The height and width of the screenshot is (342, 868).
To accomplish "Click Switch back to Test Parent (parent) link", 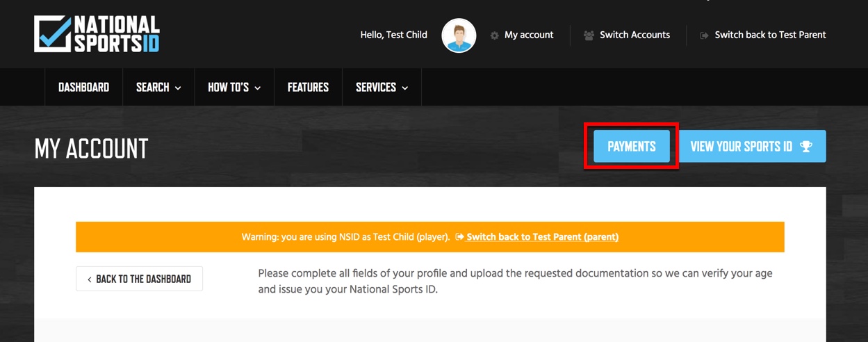I will coord(542,237).
